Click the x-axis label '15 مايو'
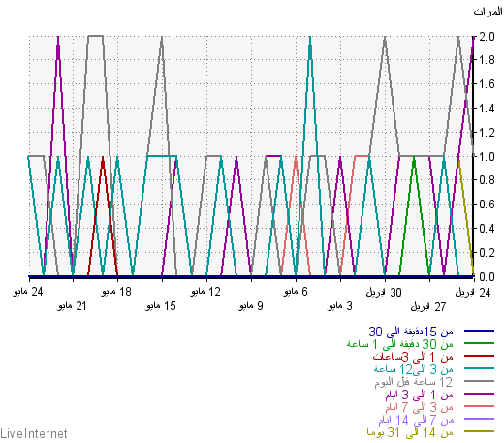 [x=161, y=306]
